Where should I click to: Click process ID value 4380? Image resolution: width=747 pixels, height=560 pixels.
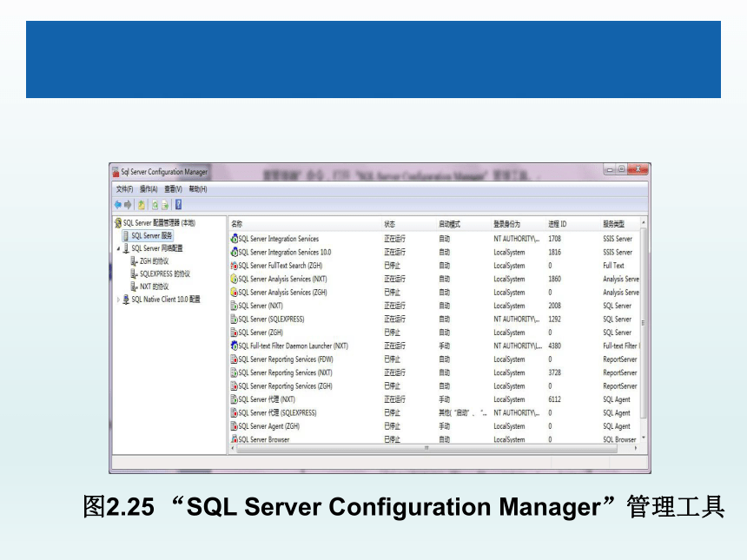tap(554, 346)
